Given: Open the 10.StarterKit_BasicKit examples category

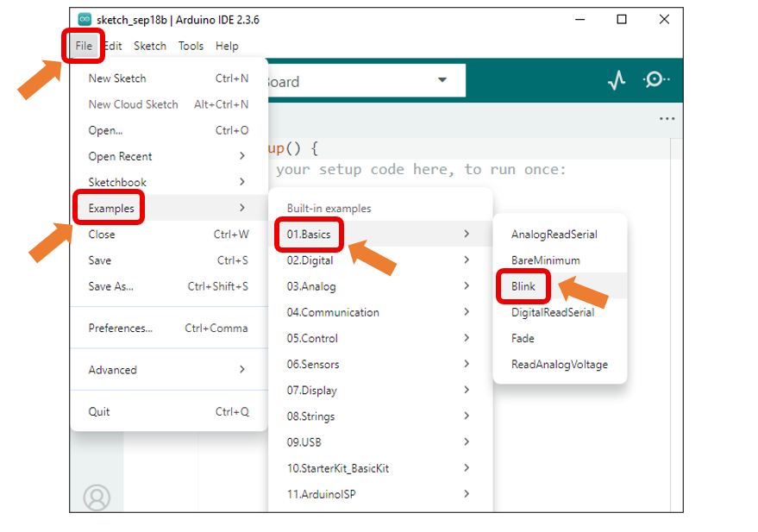Looking at the screenshot, I should pyautogui.click(x=380, y=468).
